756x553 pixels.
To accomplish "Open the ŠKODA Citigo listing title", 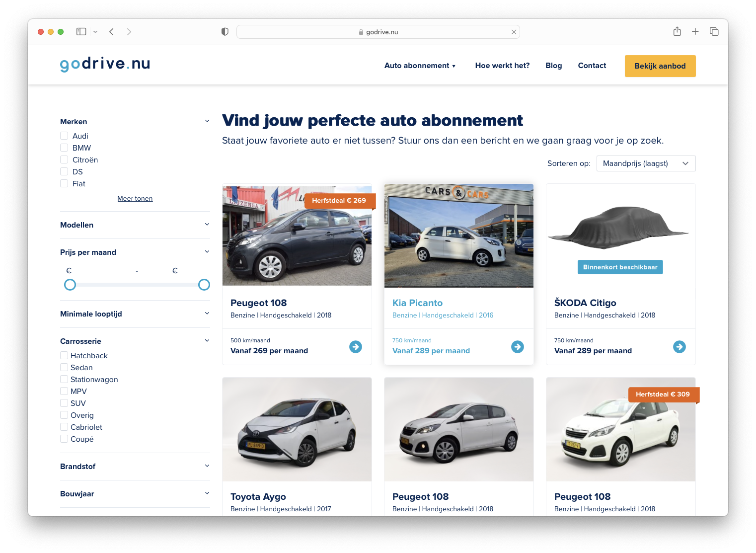I will [585, 303].
